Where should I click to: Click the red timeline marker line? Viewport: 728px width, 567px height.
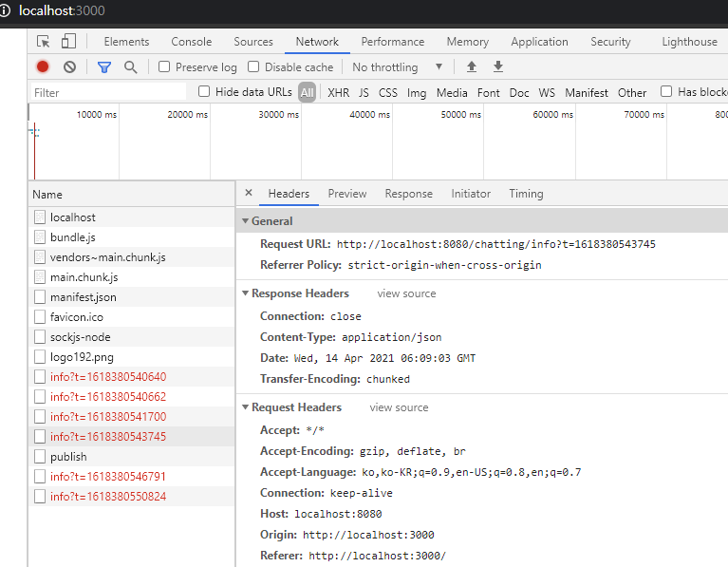[34, 151]
